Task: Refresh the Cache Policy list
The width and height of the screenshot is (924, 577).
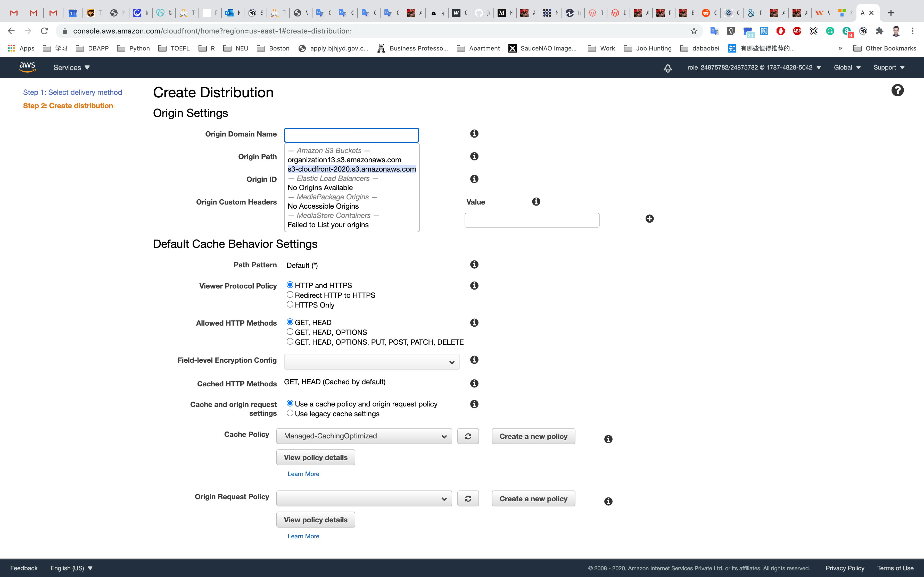Action: [468, 436]
